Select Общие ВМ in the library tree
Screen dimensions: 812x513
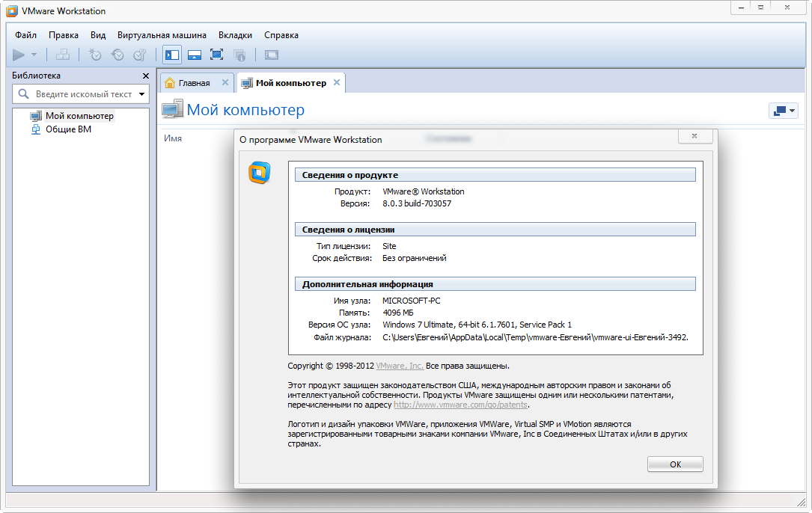(x=68, y=129)
